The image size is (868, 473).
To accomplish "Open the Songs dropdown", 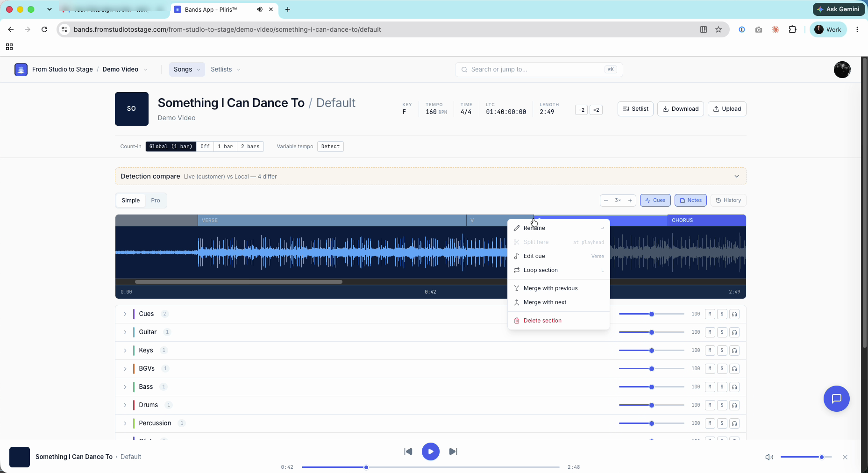I will tap(187, 69).
